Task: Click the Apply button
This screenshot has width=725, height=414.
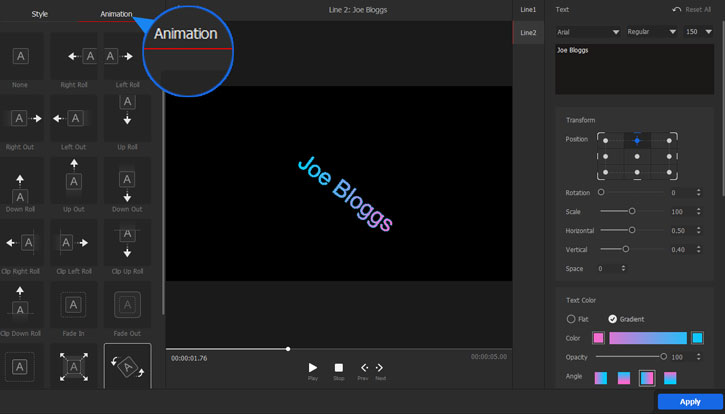Action: click(689, 401)
